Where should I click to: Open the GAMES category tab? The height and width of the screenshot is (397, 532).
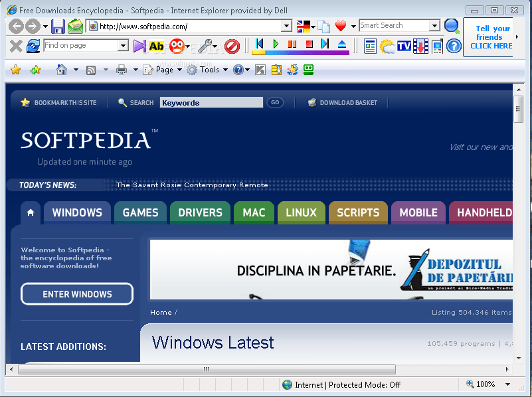point(140,212)
